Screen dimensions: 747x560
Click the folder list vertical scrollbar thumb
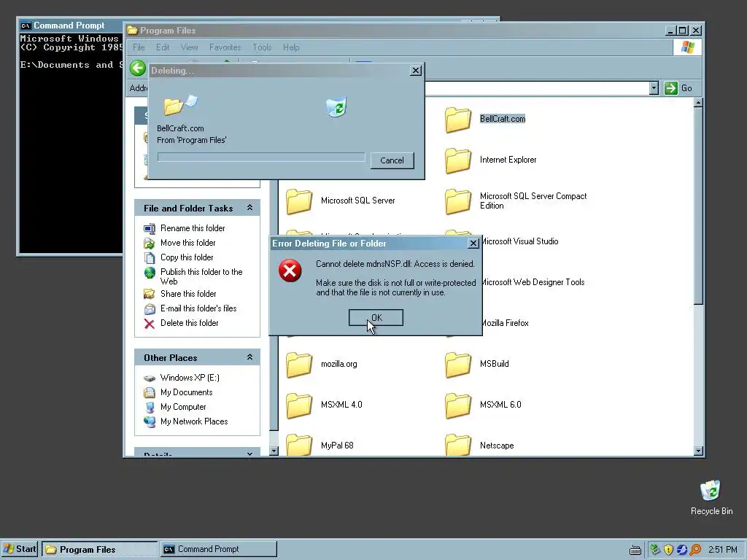point(698,206)
